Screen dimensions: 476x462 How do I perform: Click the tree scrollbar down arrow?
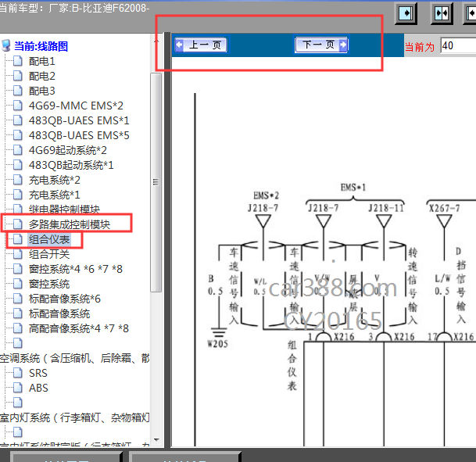click(156, 440)
